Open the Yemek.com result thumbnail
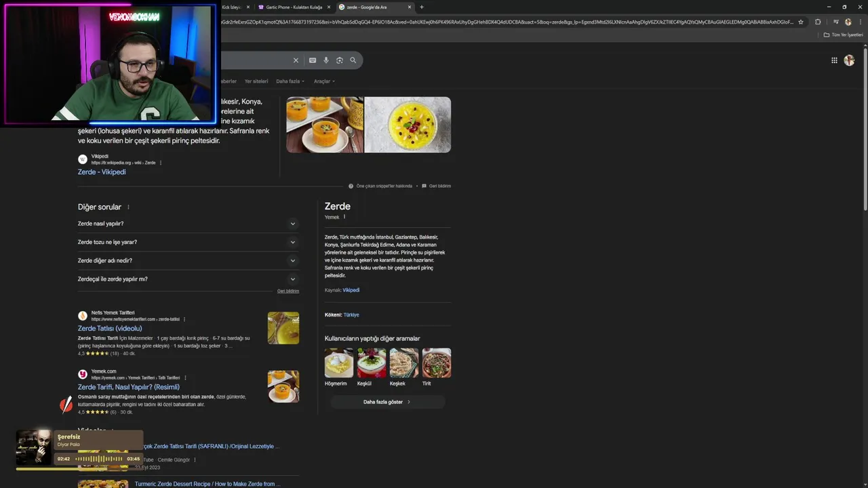Viewport: 868px width, 488px height. [x=283, y=386]
